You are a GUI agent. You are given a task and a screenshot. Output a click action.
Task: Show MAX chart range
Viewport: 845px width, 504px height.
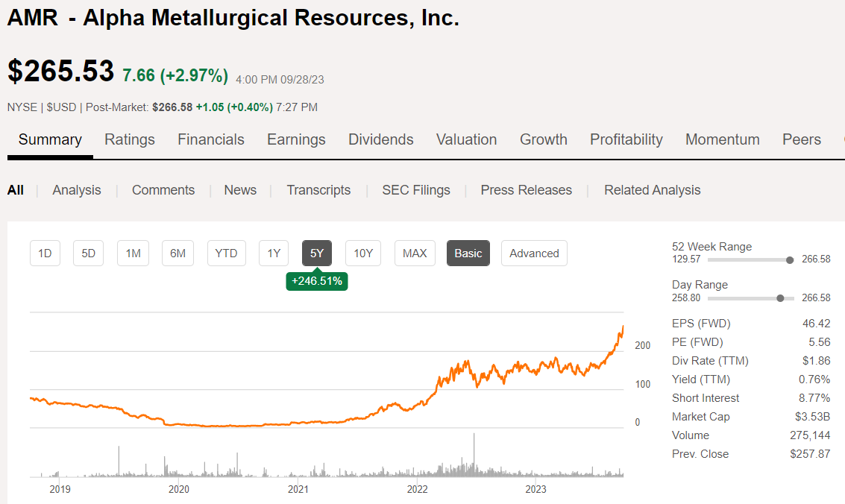(x=415, y=253)
